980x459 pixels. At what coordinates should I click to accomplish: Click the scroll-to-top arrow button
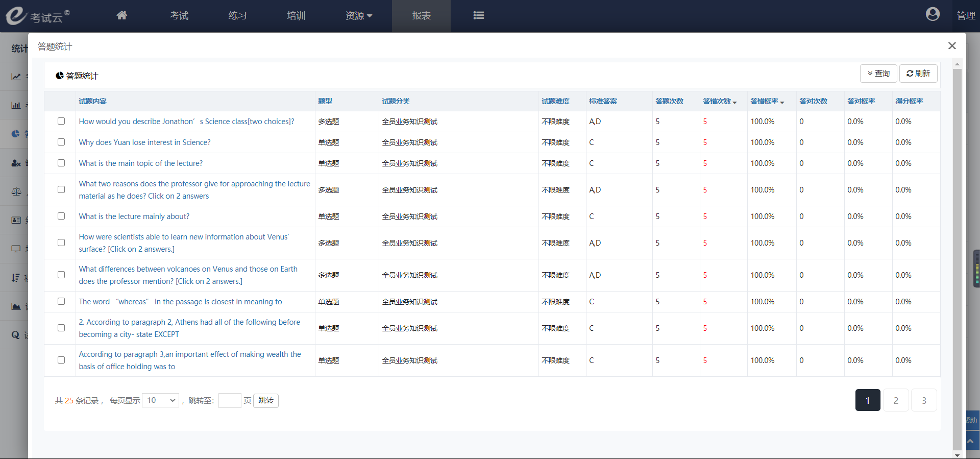[970, 440]
